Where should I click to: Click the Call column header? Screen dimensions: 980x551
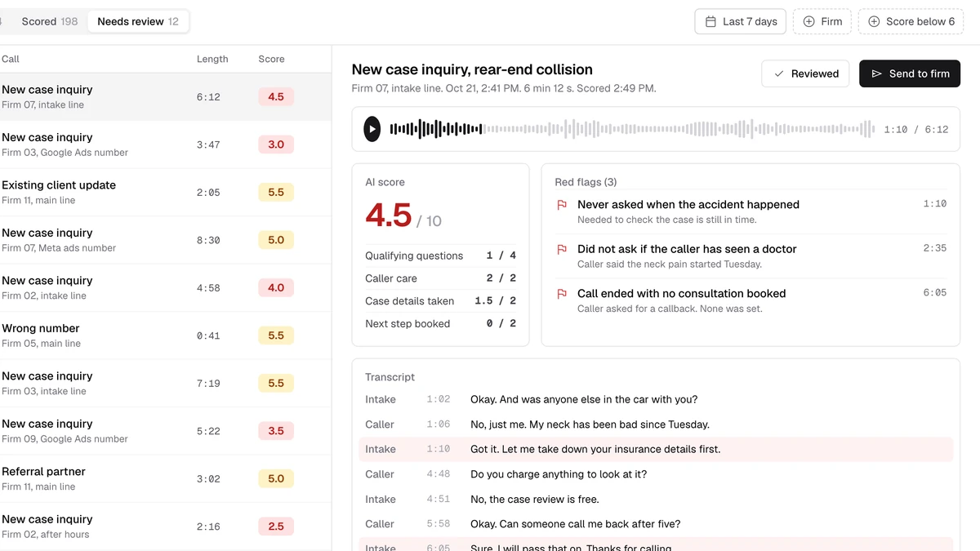11,59
